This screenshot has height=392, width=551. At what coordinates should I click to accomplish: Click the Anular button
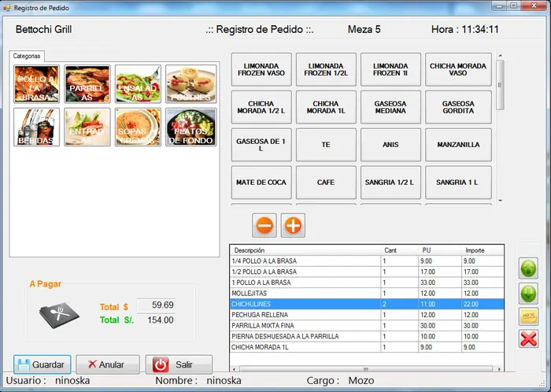point(108,364)
